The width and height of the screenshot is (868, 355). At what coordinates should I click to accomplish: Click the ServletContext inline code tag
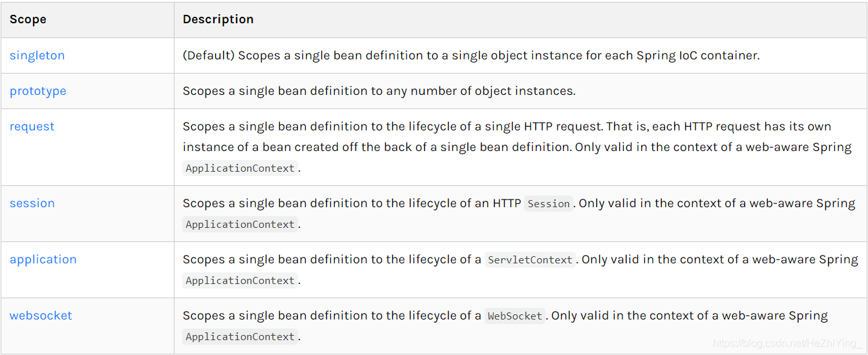coord(530,260)
